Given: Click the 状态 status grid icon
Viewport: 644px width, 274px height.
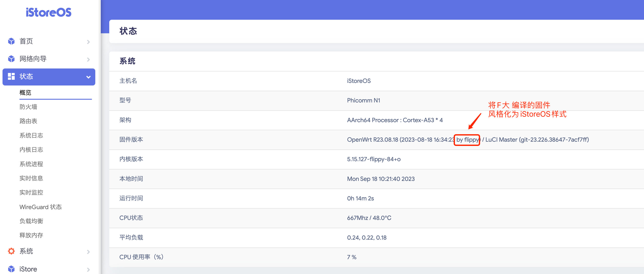Looking at the screenshot, I should (11, 77).
